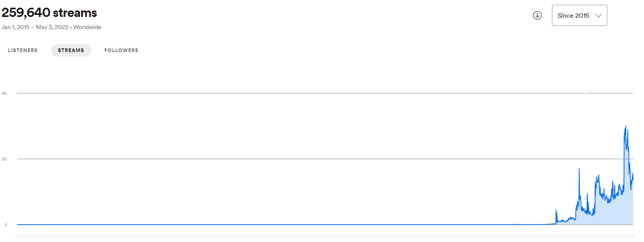Click the Worldwide region label
Screen dimensions: 644x242
pos(87,27)
